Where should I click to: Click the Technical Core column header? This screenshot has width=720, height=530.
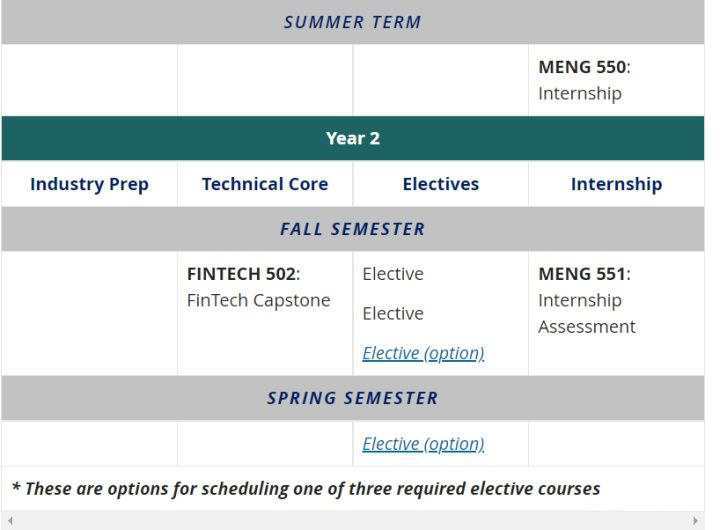tap(265, 184)
